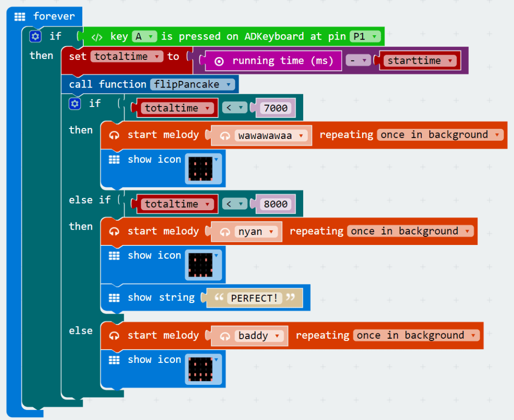Edit the 8000 number field

click(276, 204)
